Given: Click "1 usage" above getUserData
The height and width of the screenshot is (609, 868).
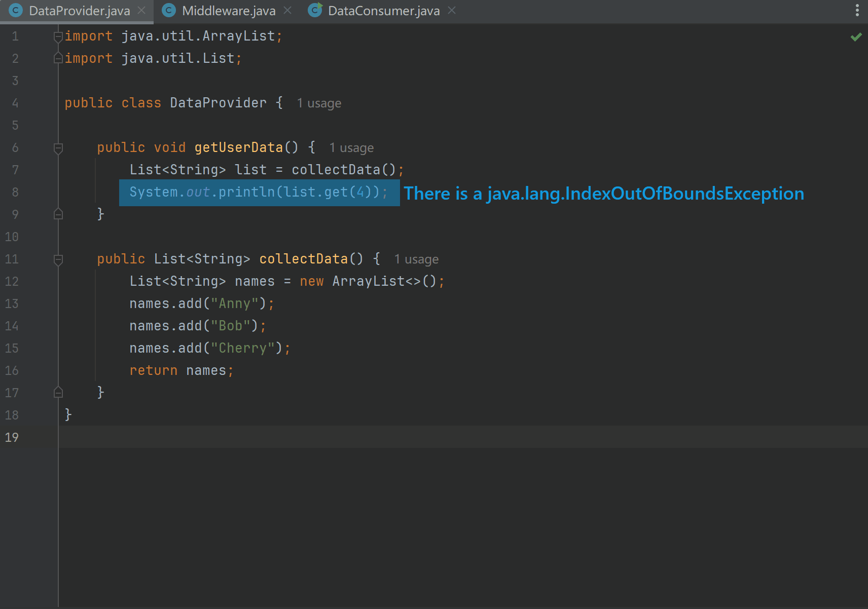Looking at the screenshot, I should (x=351, y=147).
